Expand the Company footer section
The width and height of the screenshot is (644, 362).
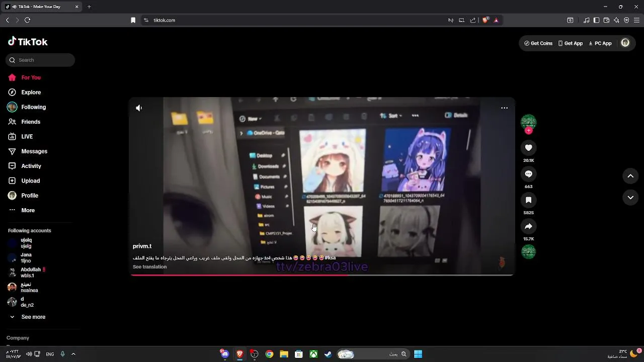coord(18,338)
